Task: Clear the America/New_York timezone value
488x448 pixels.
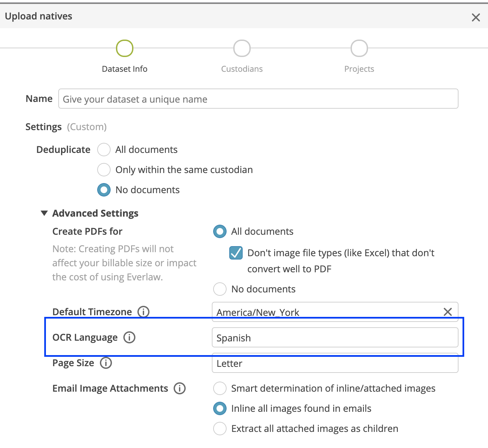Action: coord(447,312)
